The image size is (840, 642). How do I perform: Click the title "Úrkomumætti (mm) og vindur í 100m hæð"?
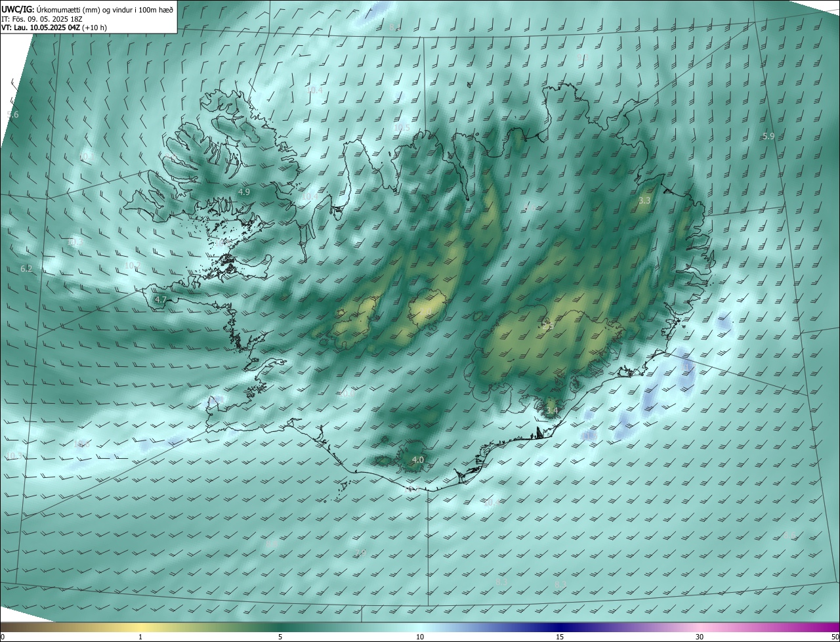105,9
